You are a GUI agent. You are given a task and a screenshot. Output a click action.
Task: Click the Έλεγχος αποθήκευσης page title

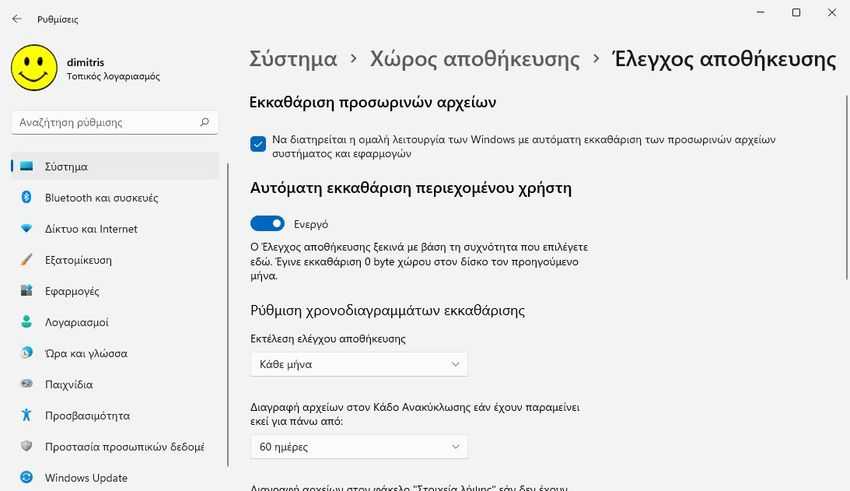(x=724, y=59)
